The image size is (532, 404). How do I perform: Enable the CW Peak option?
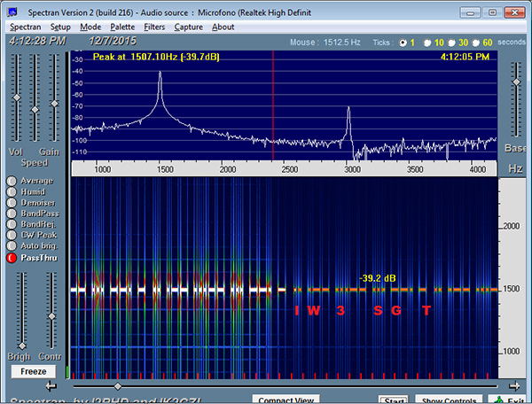coord(12,235)
